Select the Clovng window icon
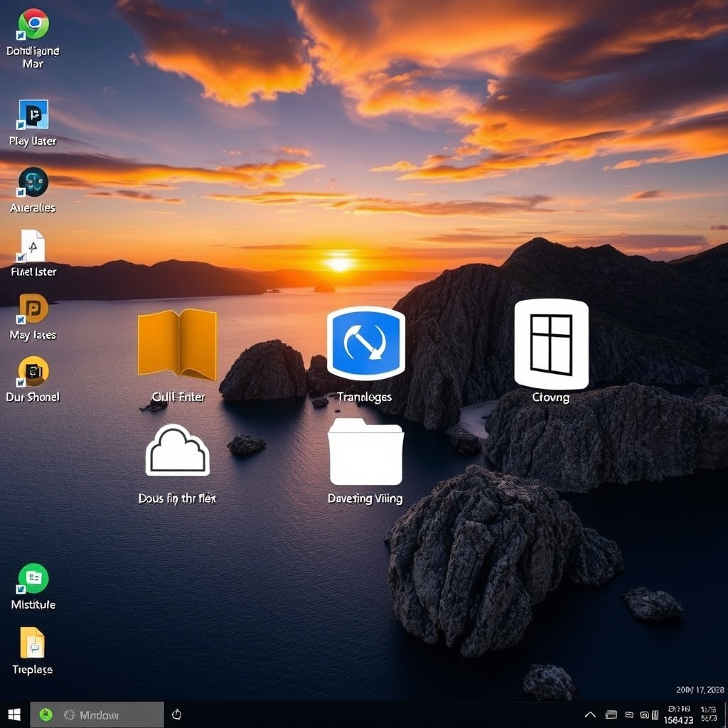 [x=551, y=344]
